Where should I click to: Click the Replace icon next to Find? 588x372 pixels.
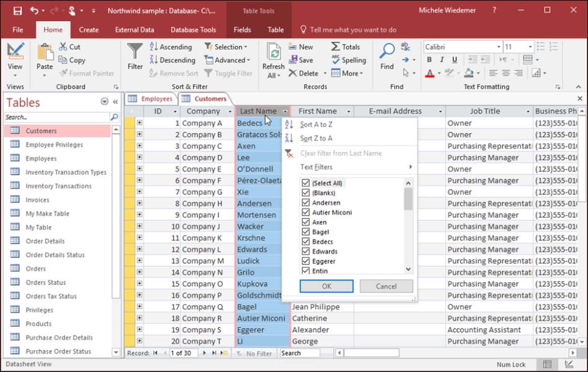pyautogui.click(x=406, y=47)
